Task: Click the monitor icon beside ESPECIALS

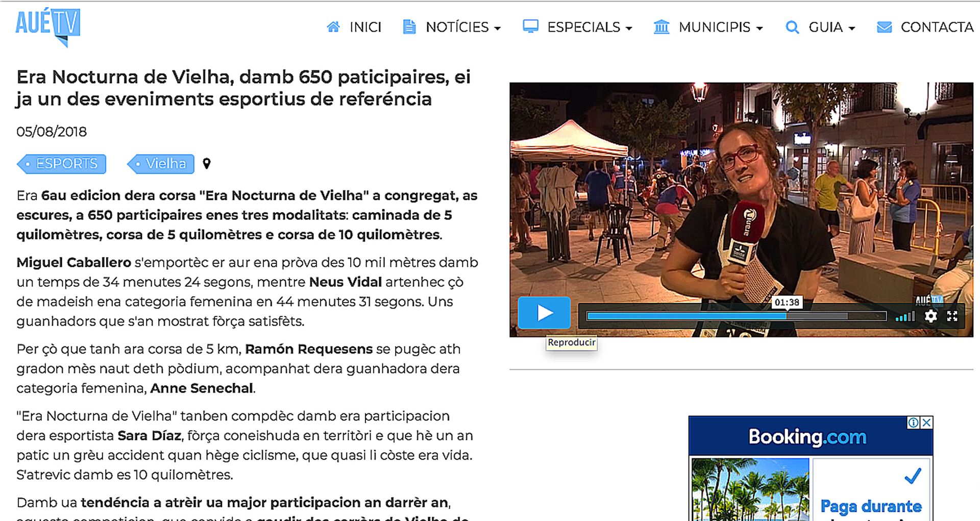Action: pos(531,27)
